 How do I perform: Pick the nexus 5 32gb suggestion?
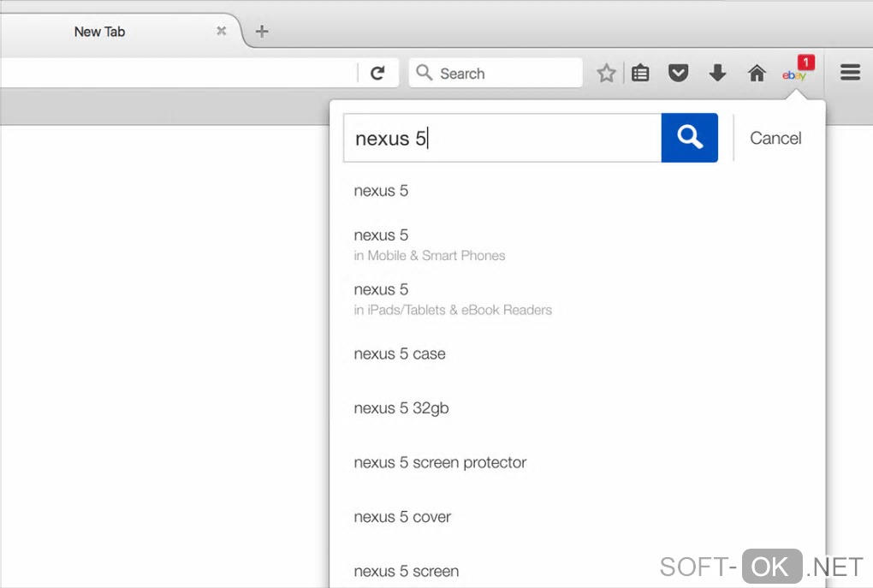tap(401, 408)
